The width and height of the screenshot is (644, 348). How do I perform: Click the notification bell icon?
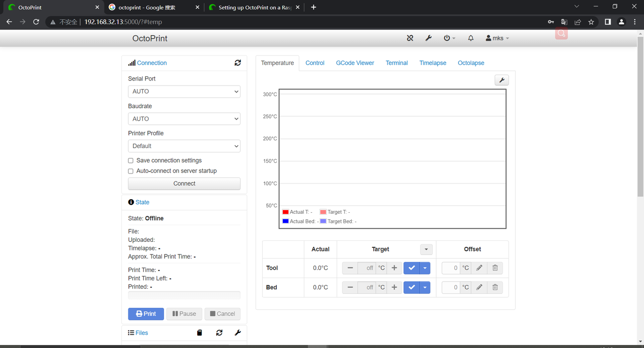click(471, 38)
